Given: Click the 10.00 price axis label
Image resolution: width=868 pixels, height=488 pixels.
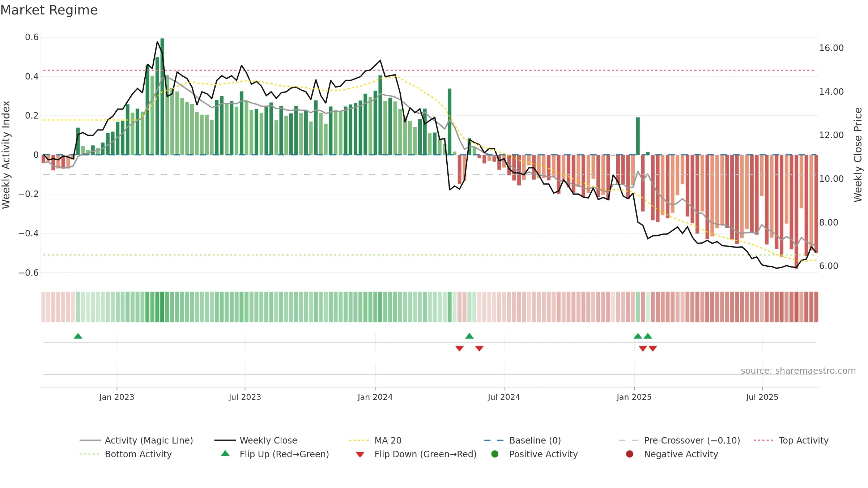Looking at the screenshot, I should tap(831, 179).
